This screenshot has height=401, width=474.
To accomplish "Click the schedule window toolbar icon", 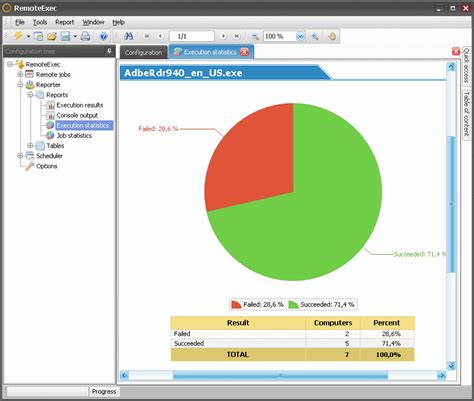I will (39, 36).
